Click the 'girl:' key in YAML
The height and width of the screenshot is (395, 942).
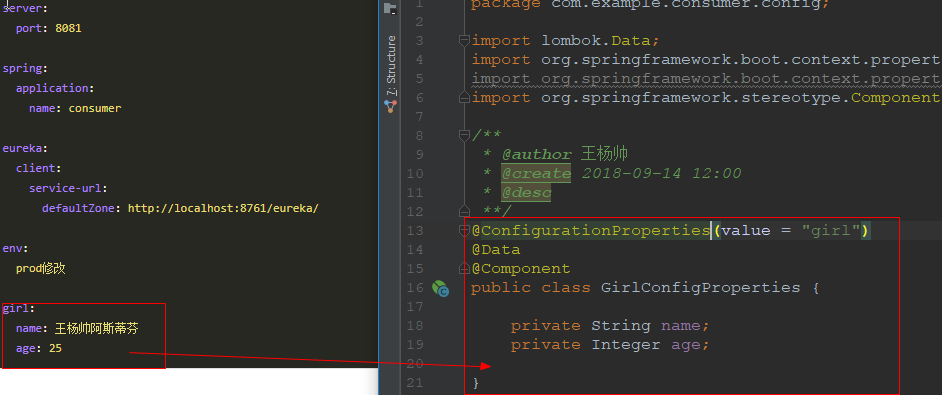[x=19, y=308]
